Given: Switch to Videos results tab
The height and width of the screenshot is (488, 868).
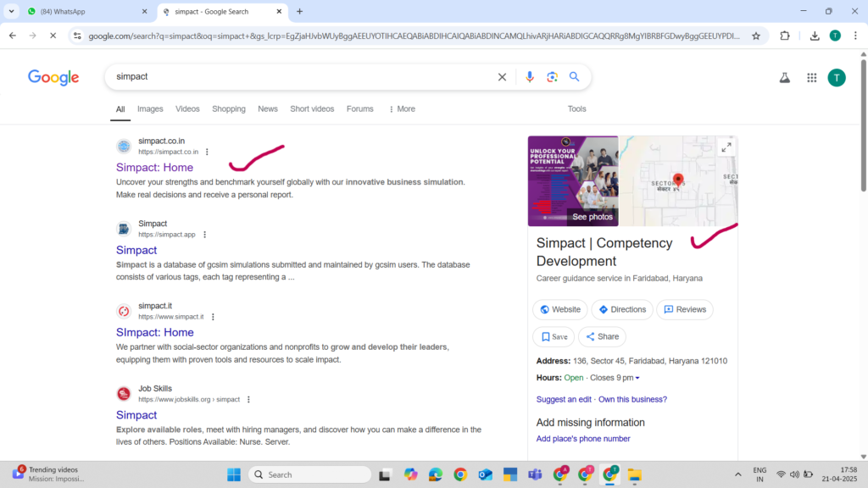Looking at the screenshot, I should pos(187,109).
